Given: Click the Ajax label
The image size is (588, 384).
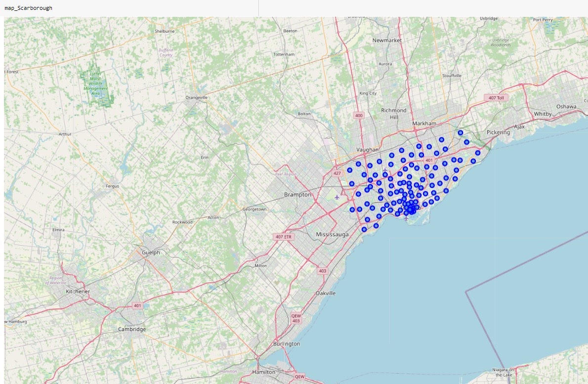Looking at the screenshot, I should tap(519, 127).
